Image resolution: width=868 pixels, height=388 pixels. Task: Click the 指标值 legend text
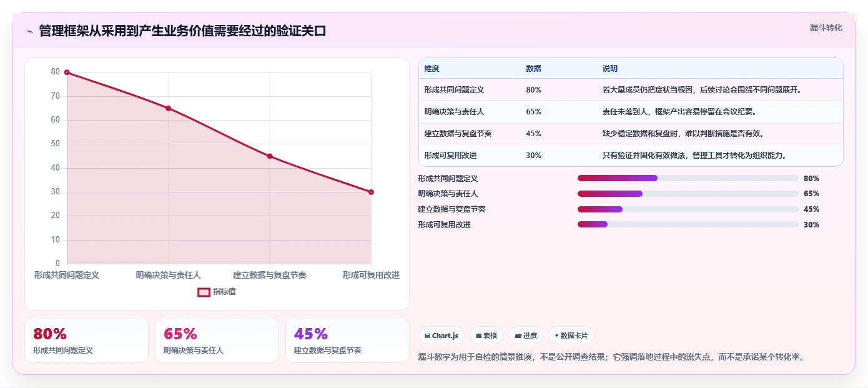[x=225, y=292]
